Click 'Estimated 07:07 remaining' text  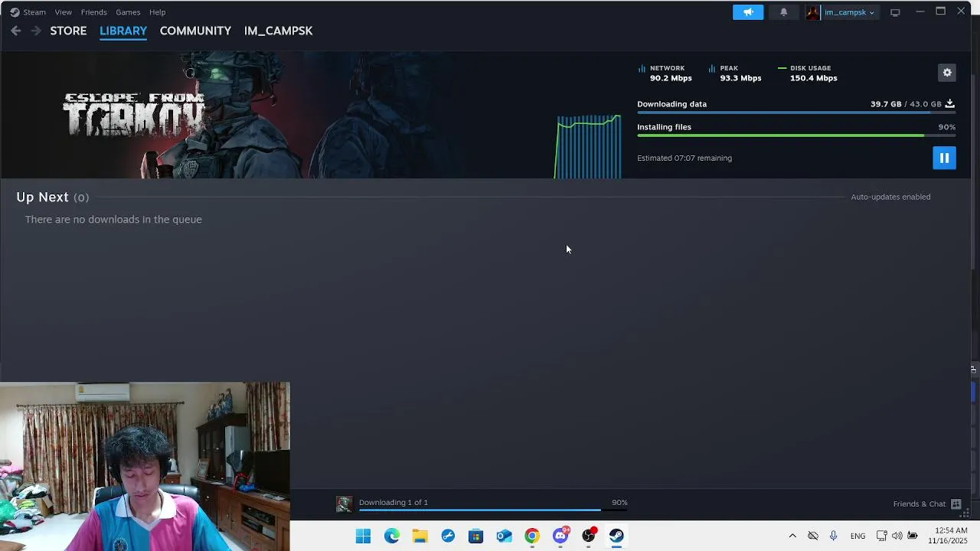[684, 158]
